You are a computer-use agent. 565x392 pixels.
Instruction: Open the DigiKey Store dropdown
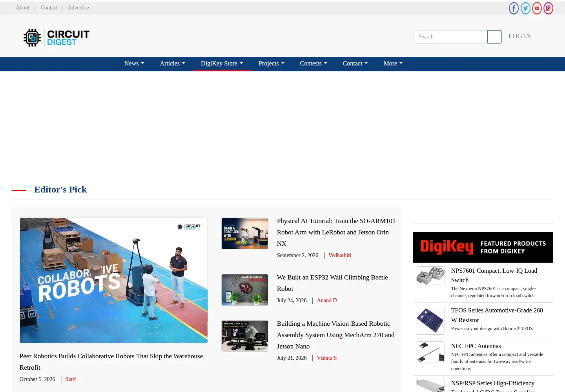coord(222,64)
